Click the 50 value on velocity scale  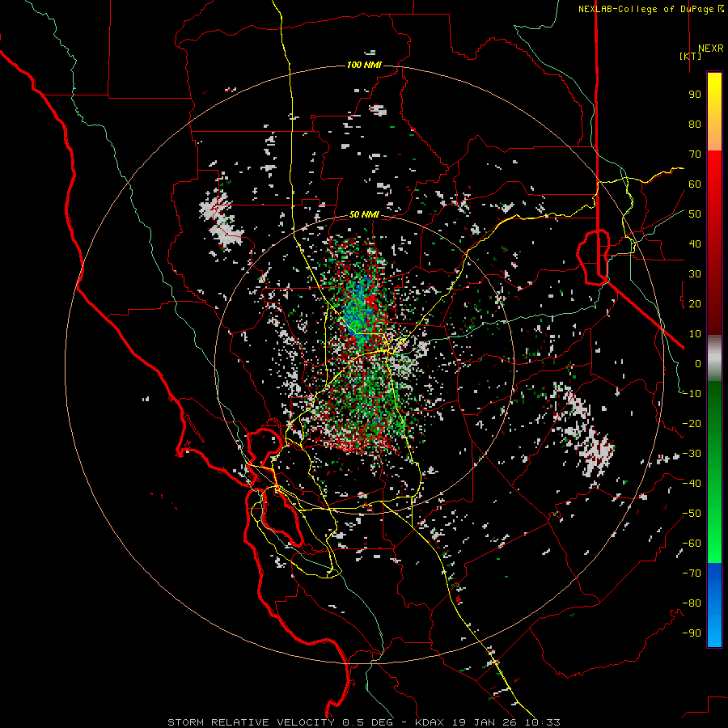[695, 214]
